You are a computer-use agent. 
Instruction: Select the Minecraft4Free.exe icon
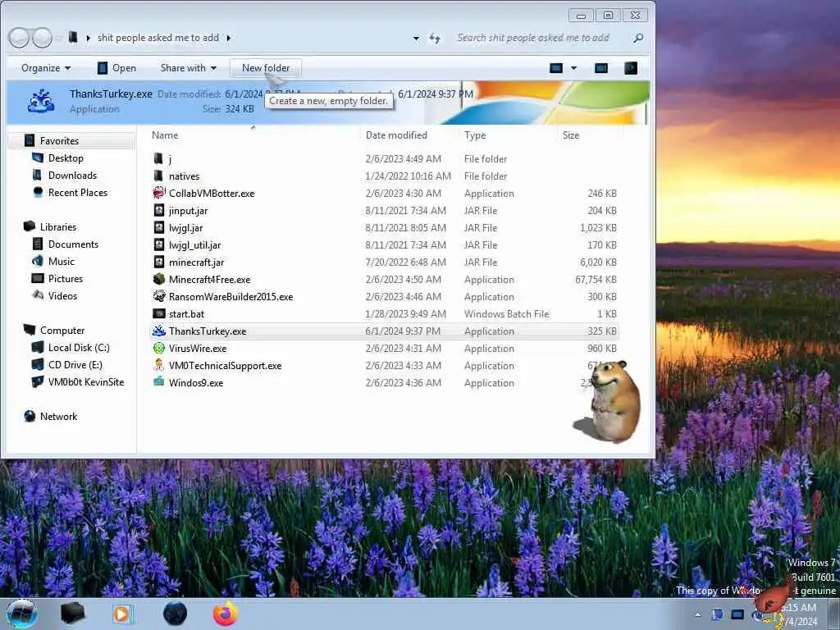158,279
